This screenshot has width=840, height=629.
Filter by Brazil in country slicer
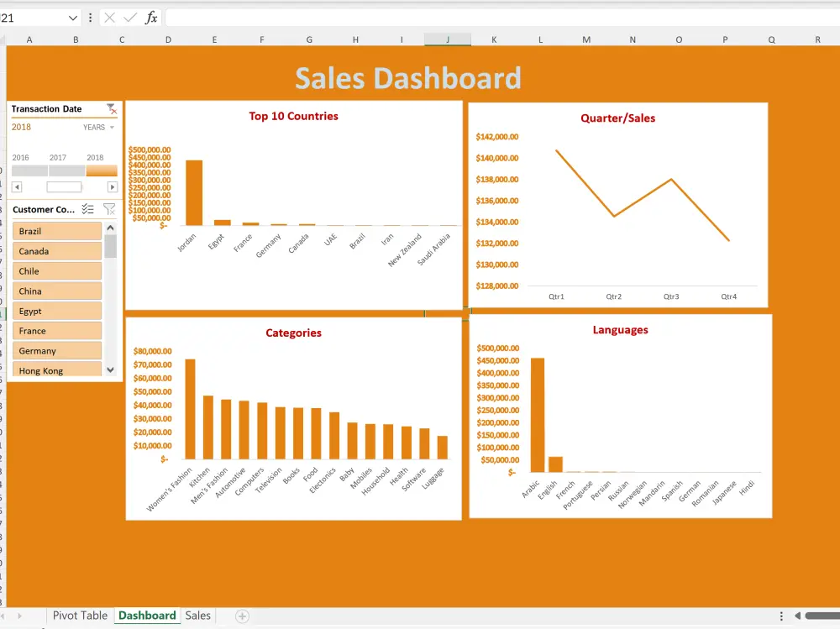point(57,231)
